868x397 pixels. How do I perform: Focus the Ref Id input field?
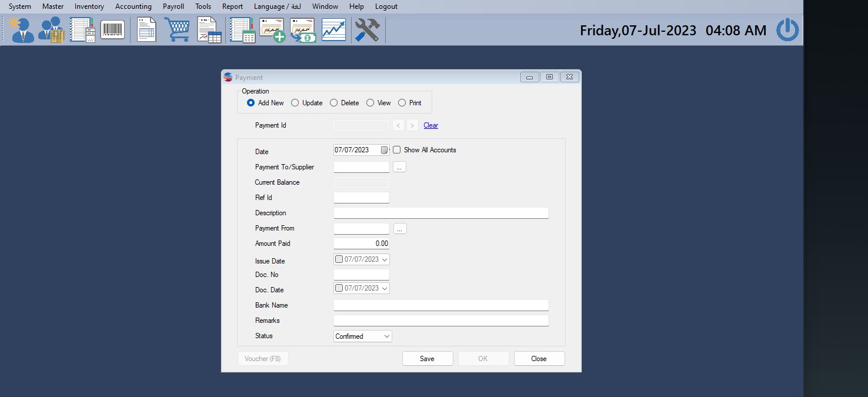362,198
